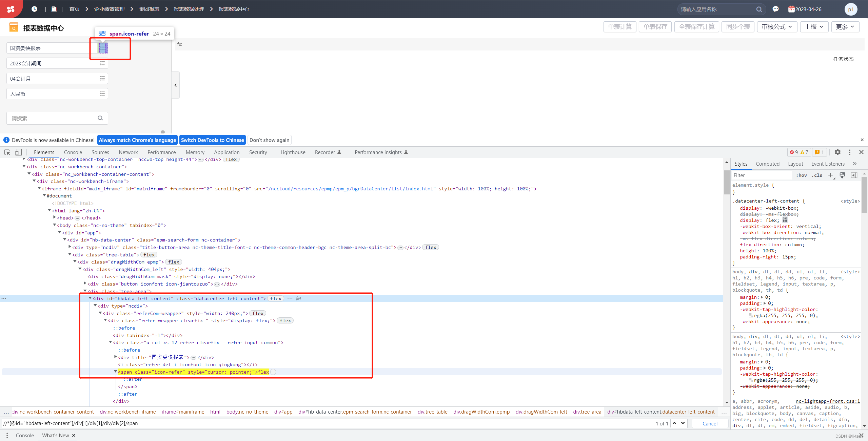Expand the 审核公式 dropdown
Viewport: 868px width, 441px height.
pos(777,26)
